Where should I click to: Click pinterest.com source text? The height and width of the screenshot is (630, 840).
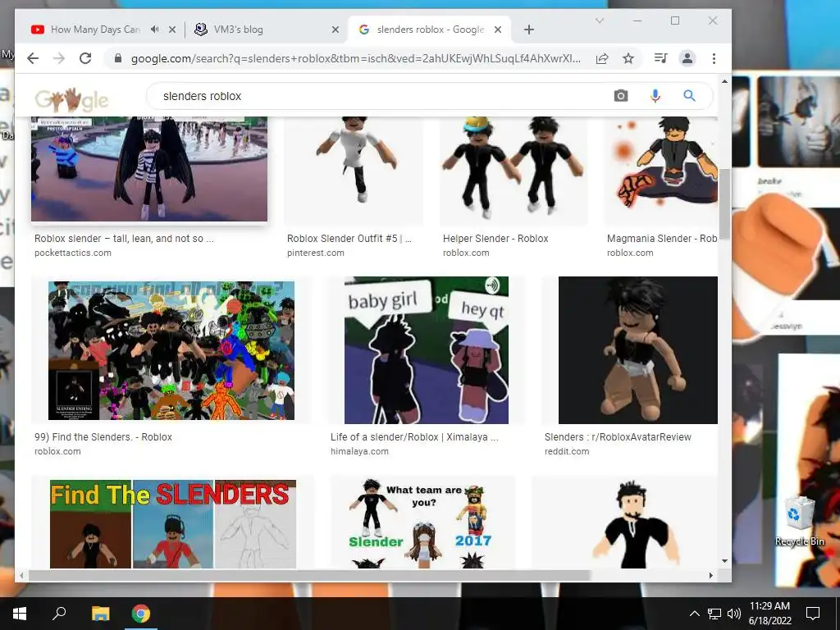(x=316, y=253)
